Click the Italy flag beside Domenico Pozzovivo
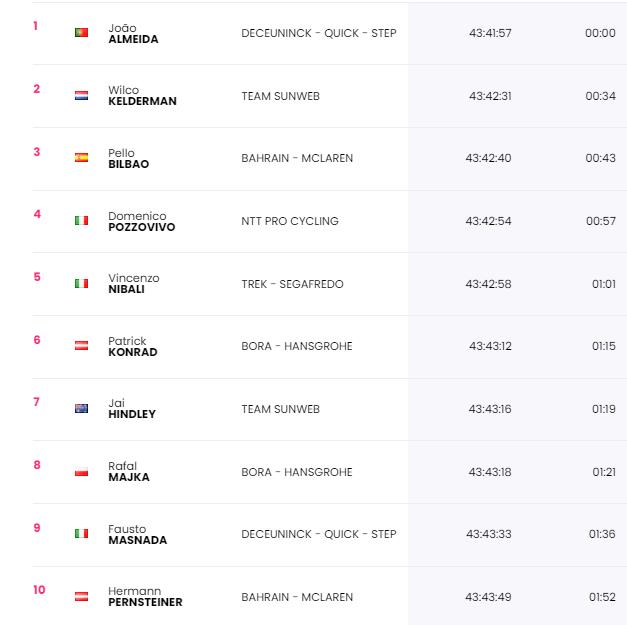The height and width of the screenshot is (625, 627). pyautogui.click(x=81, y=220)
